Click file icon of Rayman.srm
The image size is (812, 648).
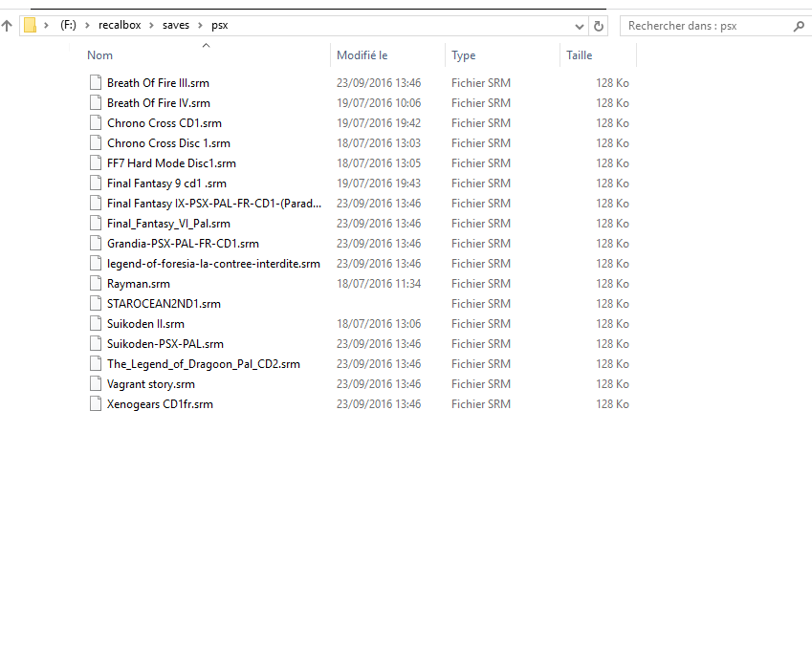[96, 284]
